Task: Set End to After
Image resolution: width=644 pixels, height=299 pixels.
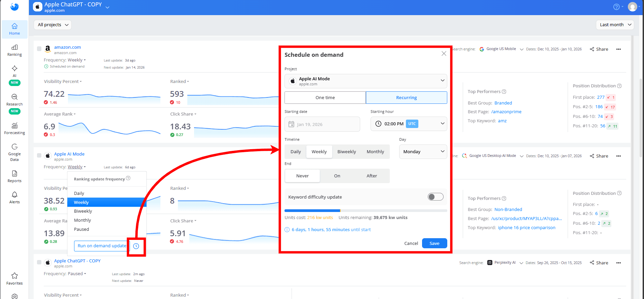Action: coord(372,176)
